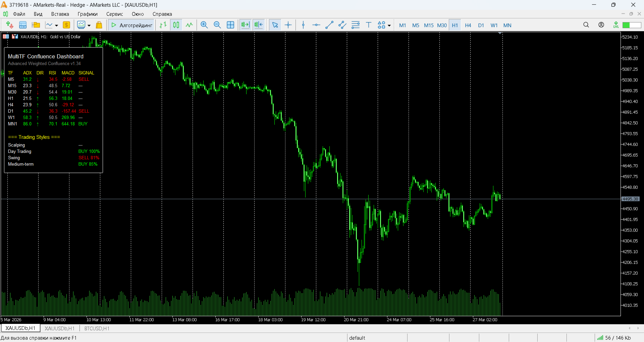Switch chart to bar chart mode

pyautogui.click(x=163, y=25)
